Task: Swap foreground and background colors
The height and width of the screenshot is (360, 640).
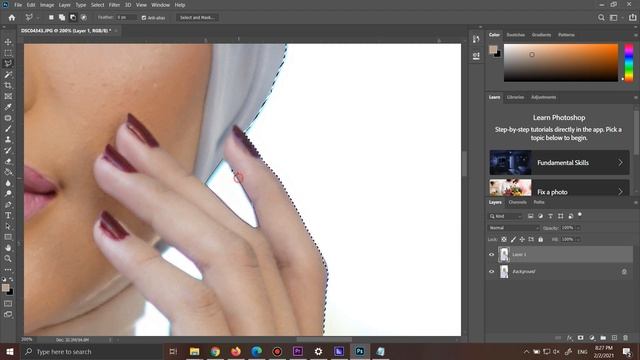Action: click(11, 280)
